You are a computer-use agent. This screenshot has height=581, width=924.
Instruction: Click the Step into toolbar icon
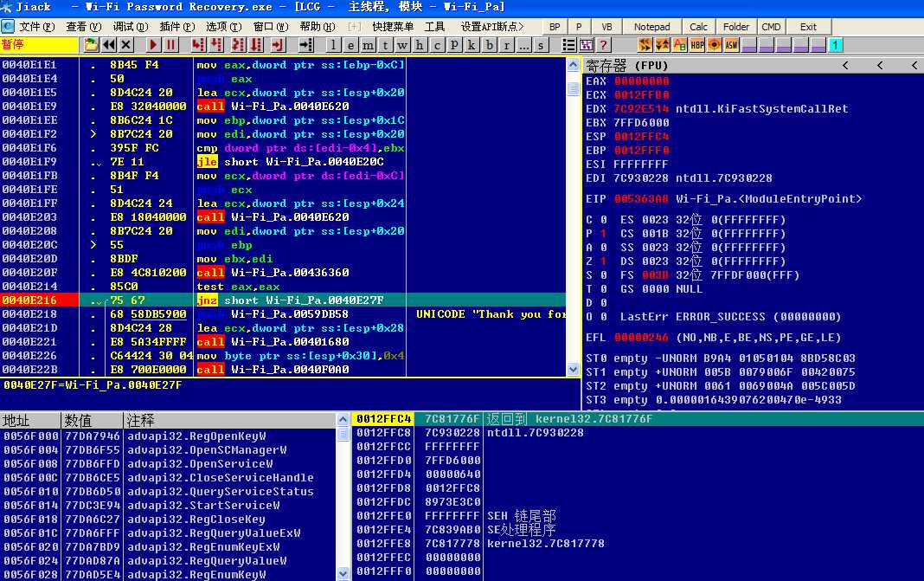coord(199,45)
